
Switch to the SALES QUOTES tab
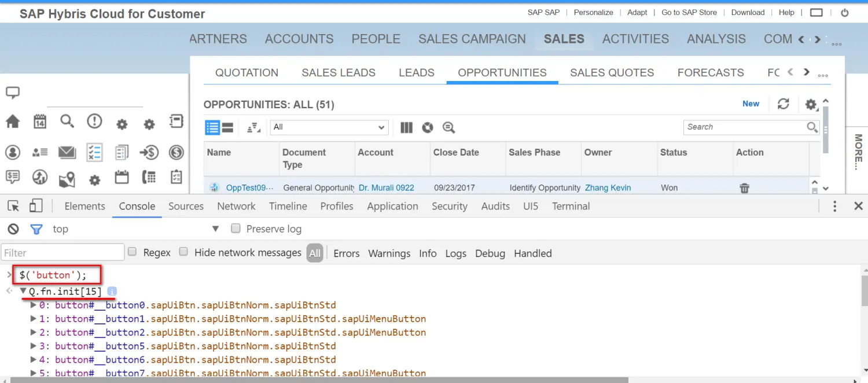(612, 72)
